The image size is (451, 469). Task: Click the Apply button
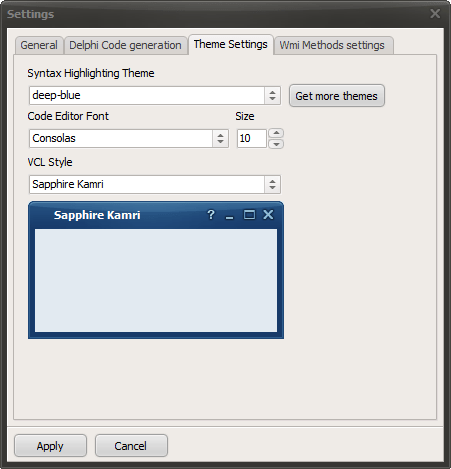click(x=50, y=446)
